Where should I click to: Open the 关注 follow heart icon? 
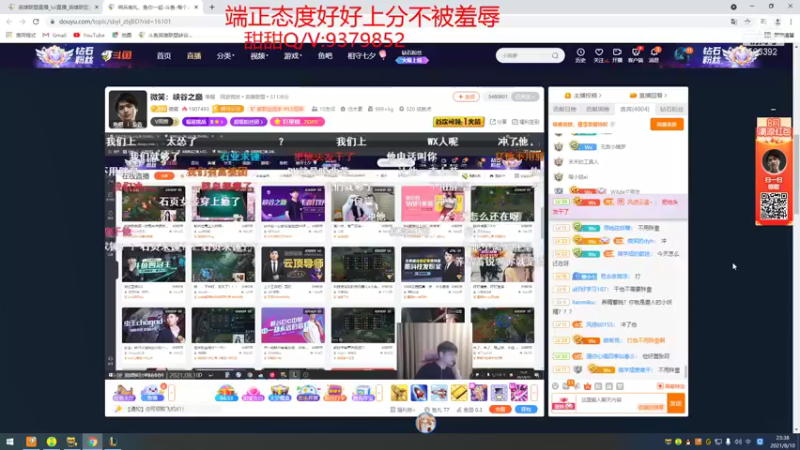pos(599,55)
